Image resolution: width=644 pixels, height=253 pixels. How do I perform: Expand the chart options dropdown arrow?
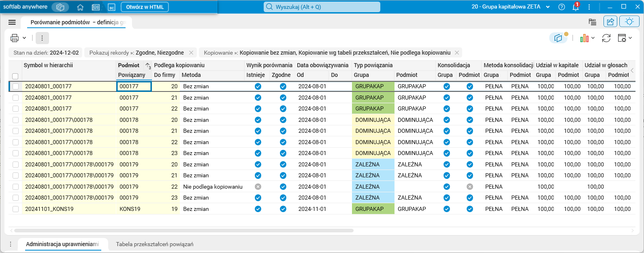(x=593, y=38)
